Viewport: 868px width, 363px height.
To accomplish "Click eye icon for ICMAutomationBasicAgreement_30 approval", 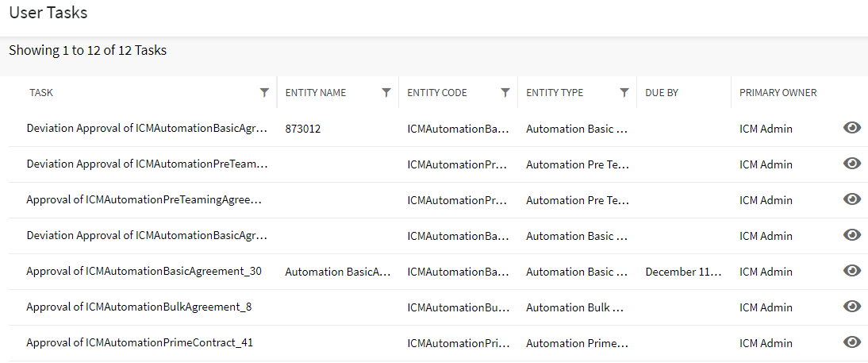I will coord(852,271).
